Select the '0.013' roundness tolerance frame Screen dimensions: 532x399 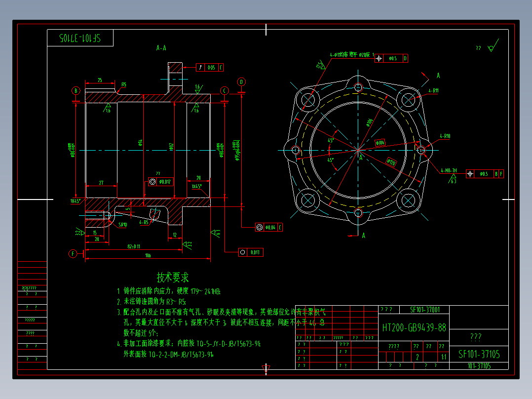251,252
